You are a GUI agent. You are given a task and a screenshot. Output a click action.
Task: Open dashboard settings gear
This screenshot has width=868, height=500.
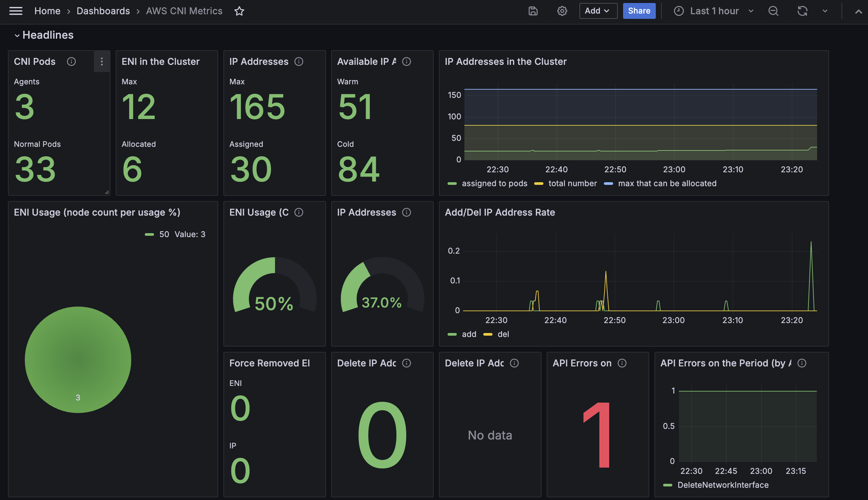coord(562,11)
